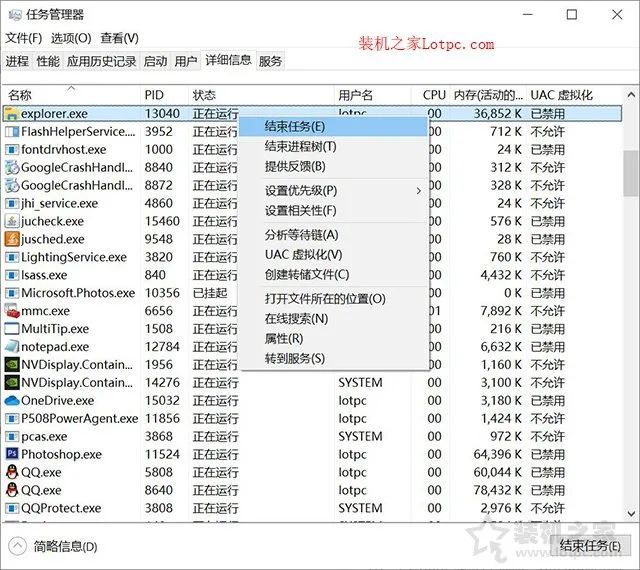Switch to the 性能 tab
The width and height of the screenshot is (640, 570).
[x=48, y=61]
